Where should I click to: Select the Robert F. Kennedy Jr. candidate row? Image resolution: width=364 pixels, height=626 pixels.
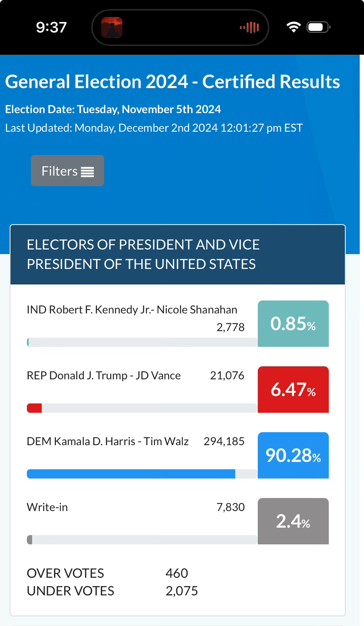pyautogui.click(x=132, y=310)
